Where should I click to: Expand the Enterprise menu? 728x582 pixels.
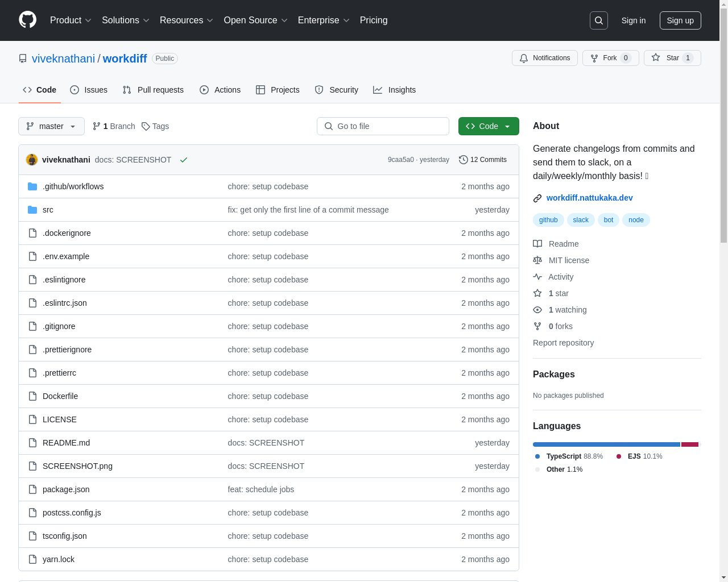tap(324, 20)
